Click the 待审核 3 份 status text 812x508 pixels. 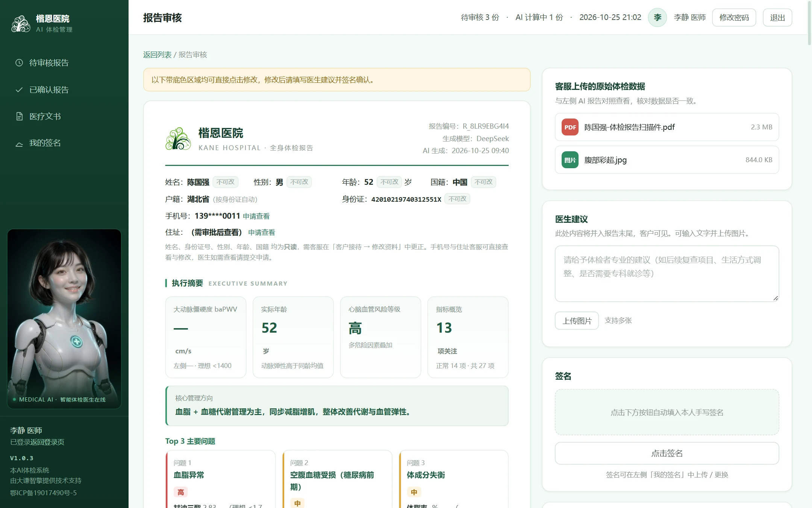tap(480, 18)
